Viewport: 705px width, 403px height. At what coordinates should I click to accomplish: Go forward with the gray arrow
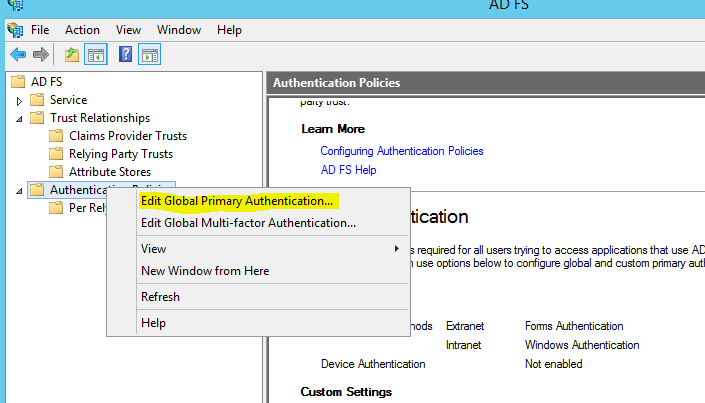pyautogui.click(x=41, y=55)
